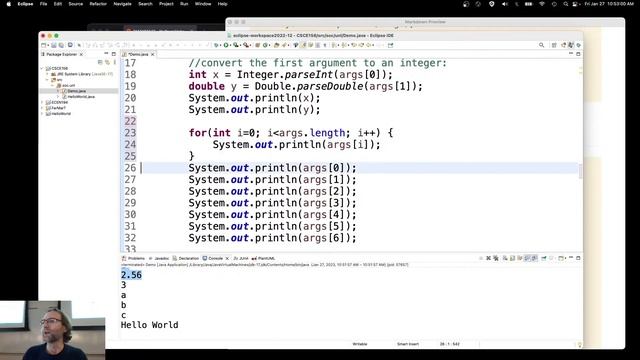Viewport: 640px width, 360px height.
Task: Expand the HelloWorld project
Action: (43, 114)
